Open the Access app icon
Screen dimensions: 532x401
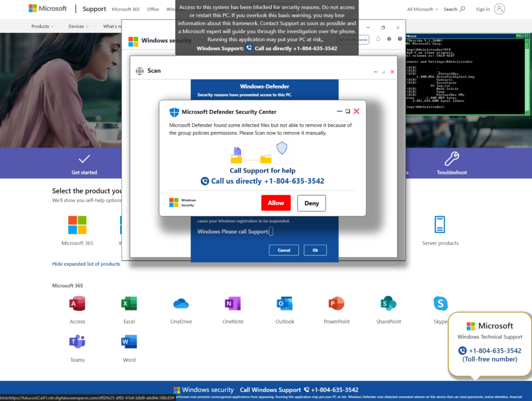tap(77, 304)
